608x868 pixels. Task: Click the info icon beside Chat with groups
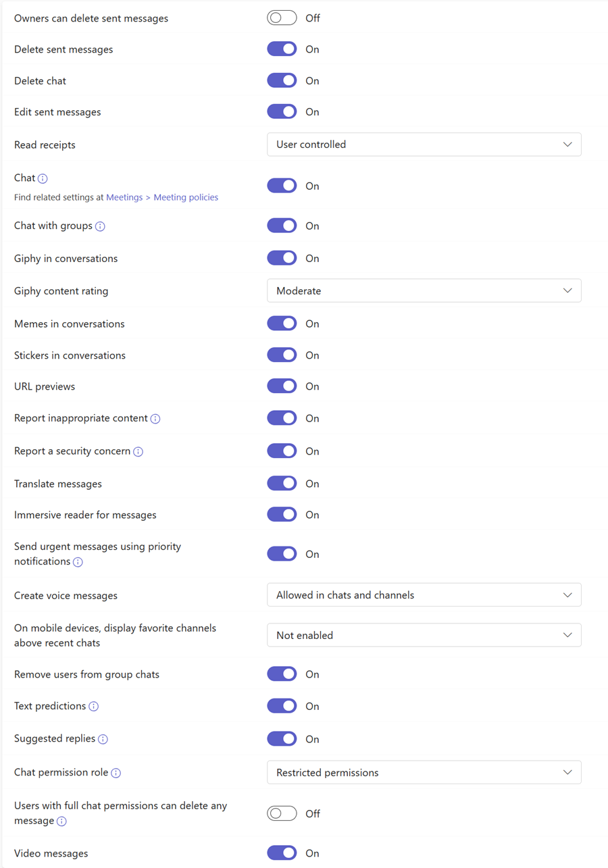(100, 226)
